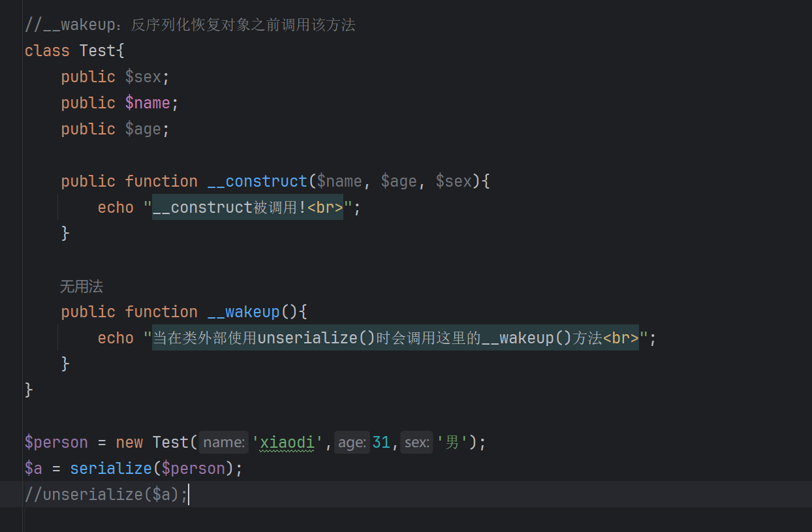Click the 无用法 usages inlay hint
The image size is (812, 532).
pos(82,287)
